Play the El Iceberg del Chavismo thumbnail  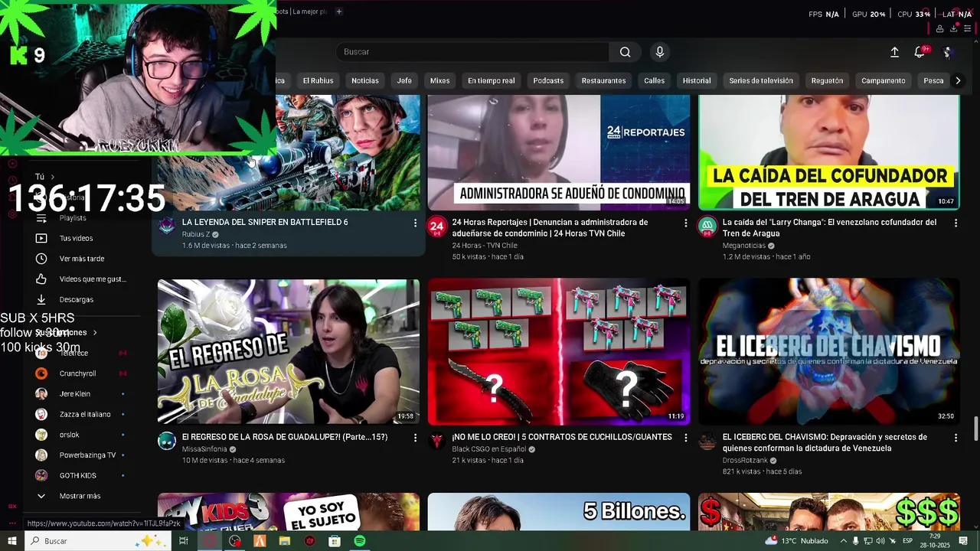click(828, 351)
